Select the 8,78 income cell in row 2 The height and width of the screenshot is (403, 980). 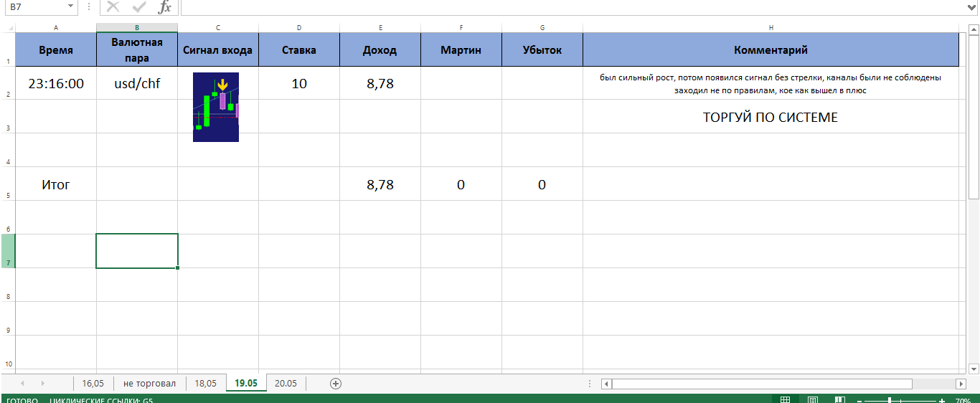pos(380,83)
